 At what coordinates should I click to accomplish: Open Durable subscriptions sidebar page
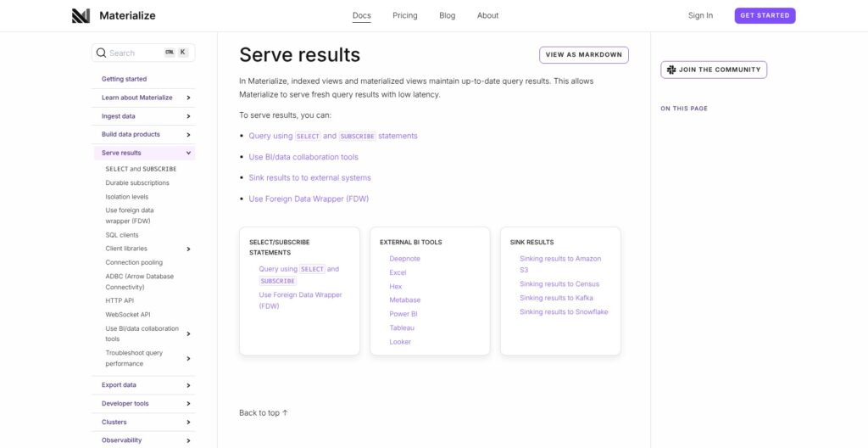click(137, 183)
